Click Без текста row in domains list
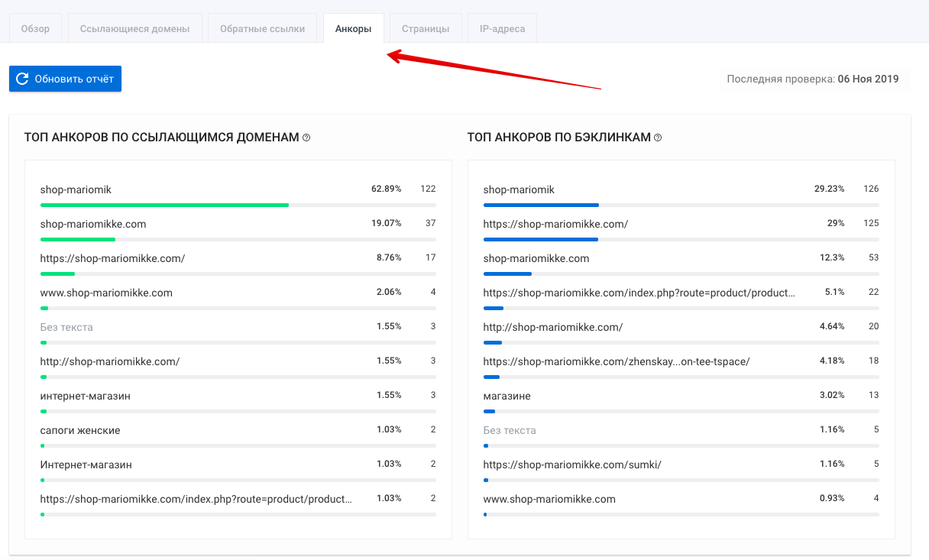The image size is (929, 560). tap(66, 327)
